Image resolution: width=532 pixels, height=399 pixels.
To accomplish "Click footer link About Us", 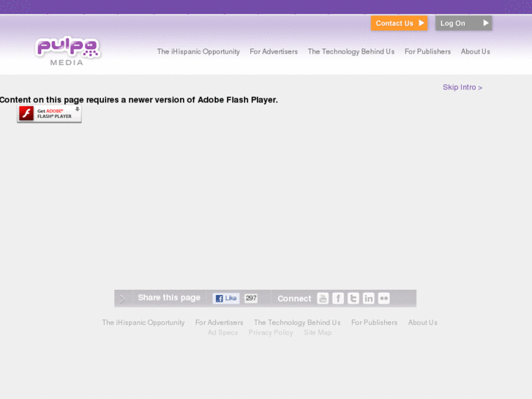I will tap(422, 323).
